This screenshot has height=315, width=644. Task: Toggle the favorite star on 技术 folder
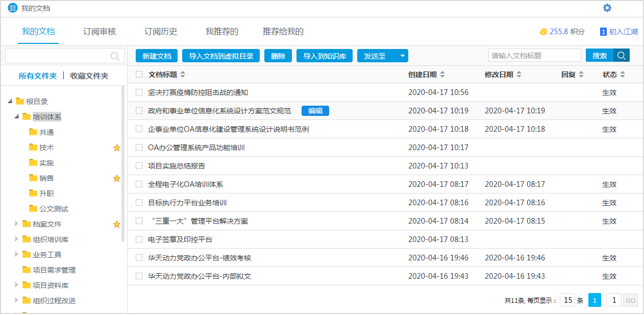117,148
